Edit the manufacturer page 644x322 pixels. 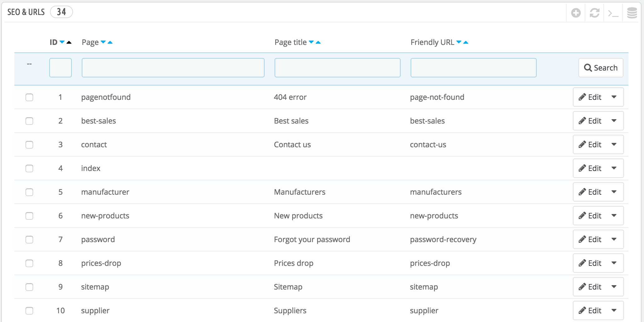tap(590, 192)
